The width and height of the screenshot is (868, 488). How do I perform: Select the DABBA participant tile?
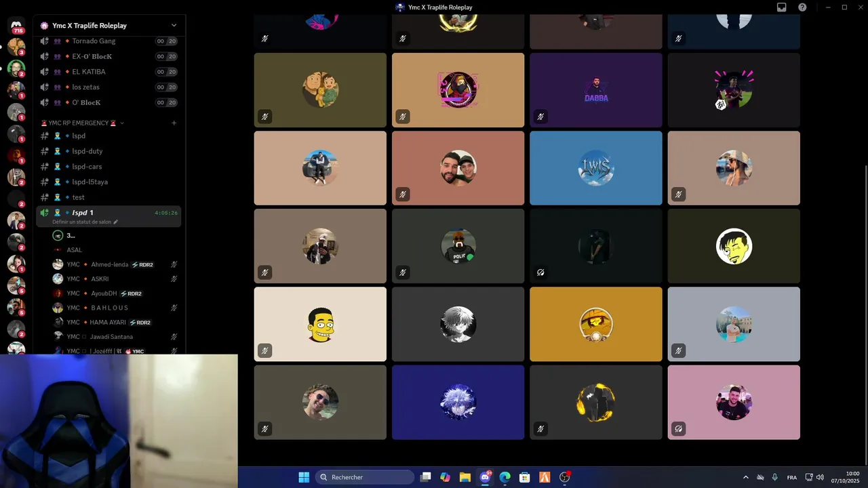coord(595,90)
